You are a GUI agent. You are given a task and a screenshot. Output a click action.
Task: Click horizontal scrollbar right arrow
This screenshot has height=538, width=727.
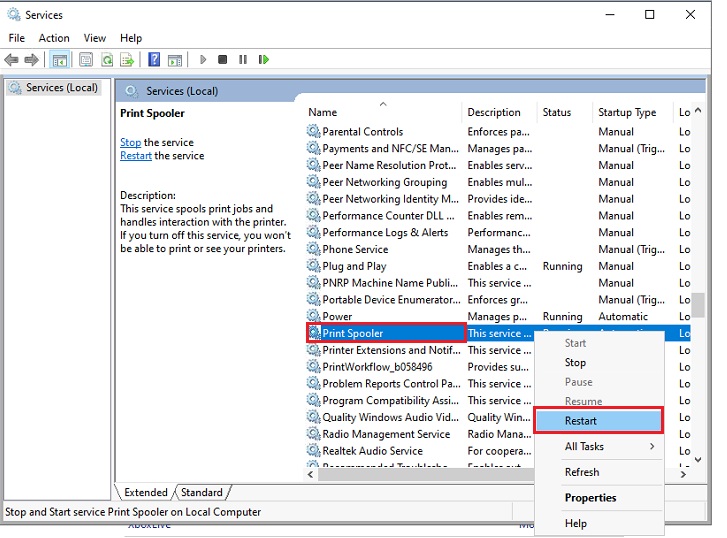click(x=683, y=474)
